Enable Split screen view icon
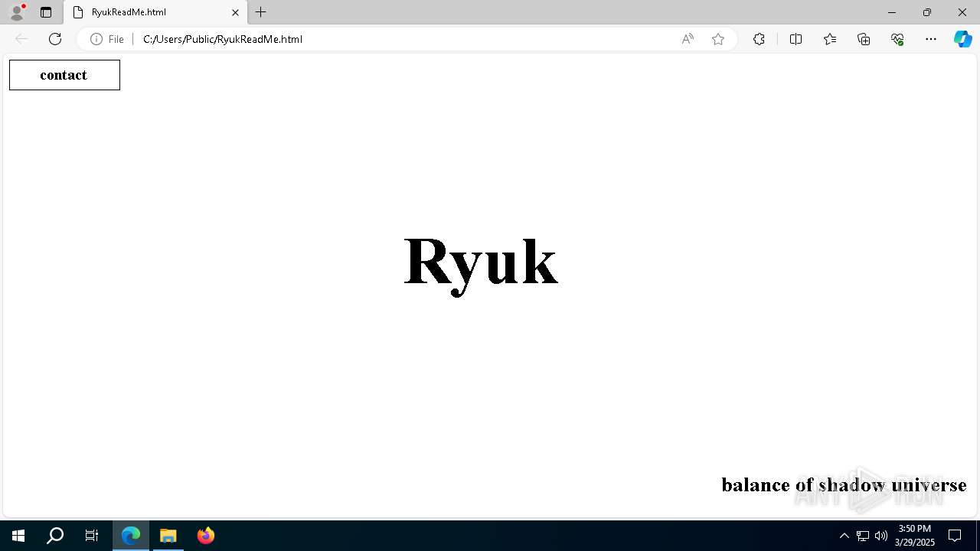Viewport: 980px width, 551px height. click(795, 39)
